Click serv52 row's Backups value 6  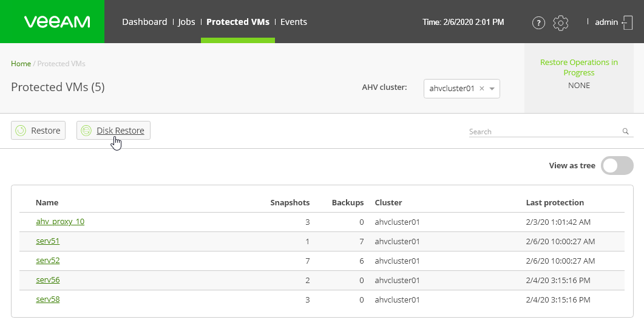tap(361, 261)
